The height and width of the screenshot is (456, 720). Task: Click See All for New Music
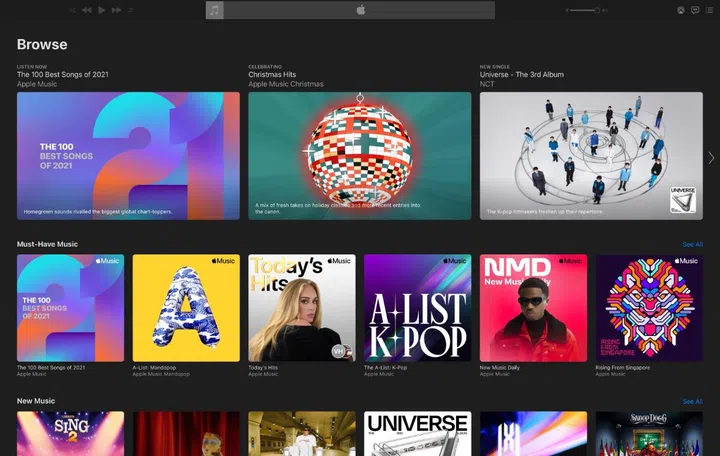(x=692, y=401)
